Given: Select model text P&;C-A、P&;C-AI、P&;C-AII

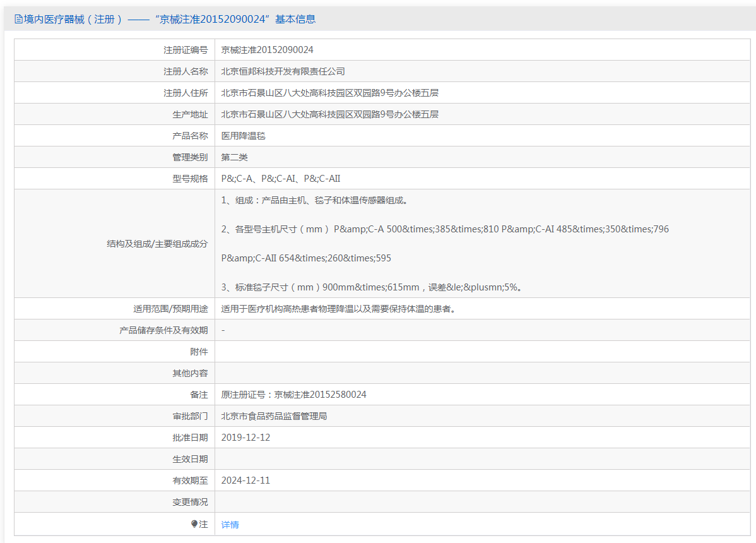Looking at the screenshot, I should point(281,179).
